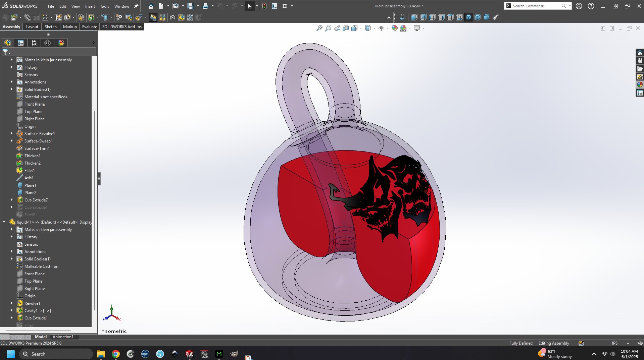Switch to the Sketch tab

point(51,27)
